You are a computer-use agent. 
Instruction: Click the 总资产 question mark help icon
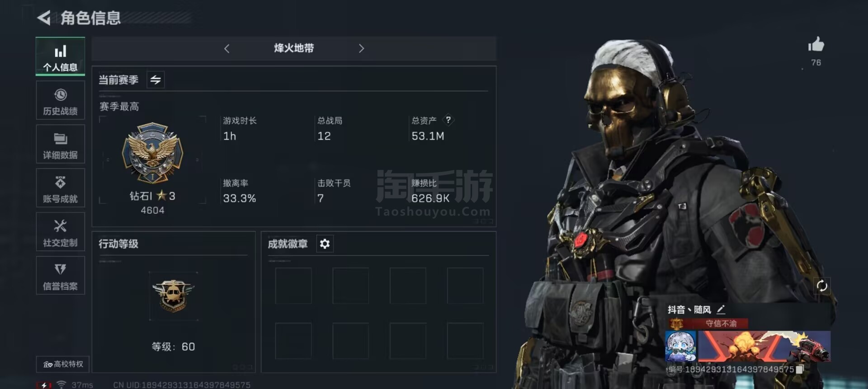tap(448, 120)
